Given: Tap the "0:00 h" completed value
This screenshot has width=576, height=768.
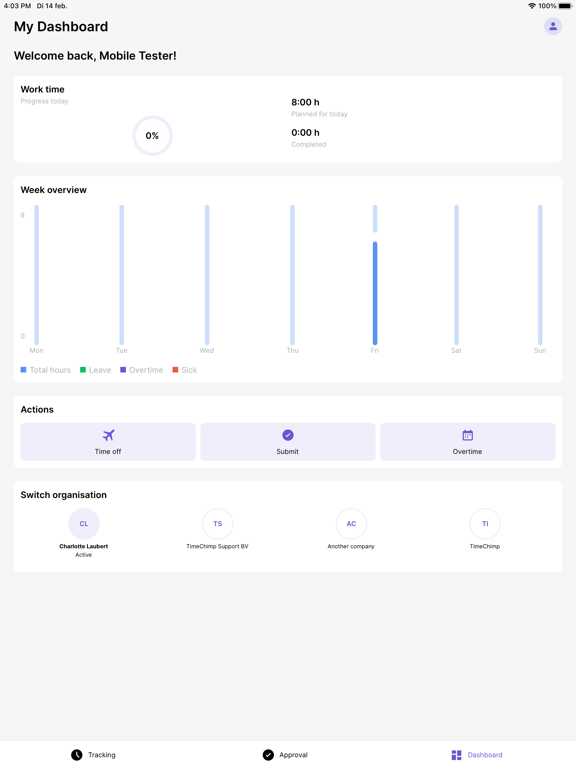Looking at the screenshot, I should pyautogui.click(x=305, y=133).
